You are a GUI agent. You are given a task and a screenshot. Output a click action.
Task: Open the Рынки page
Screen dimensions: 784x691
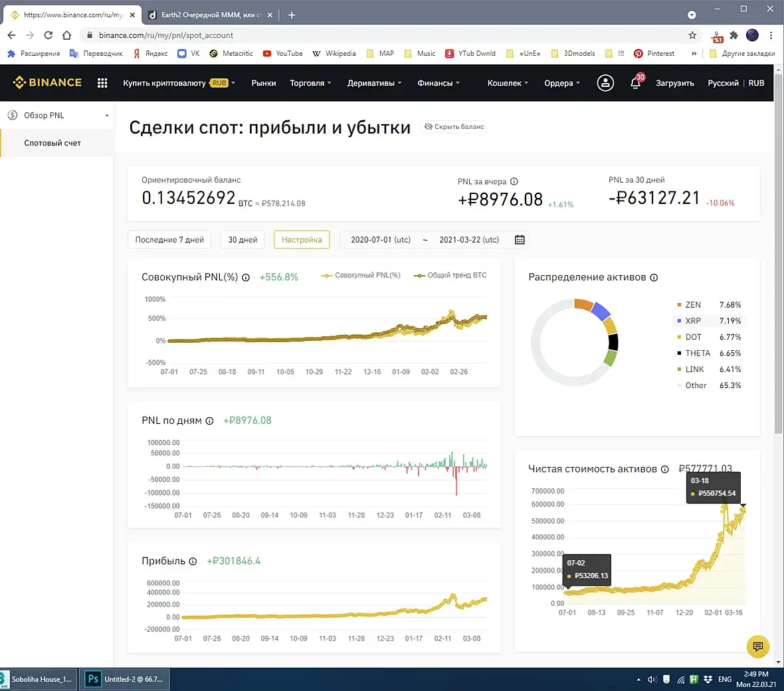point(264,83)
